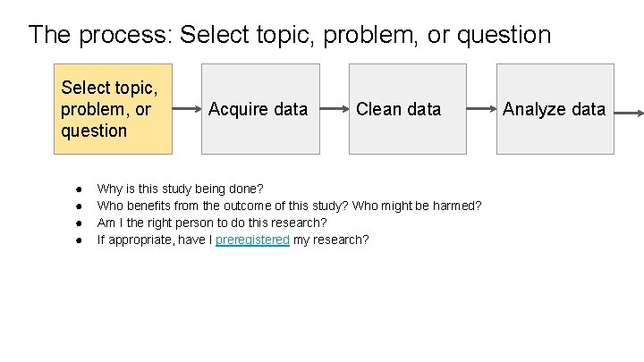The height and width of the screenshot is (362, 644).
Task: Open the 'preregistered' hyperlink
Action: point(252,240)
